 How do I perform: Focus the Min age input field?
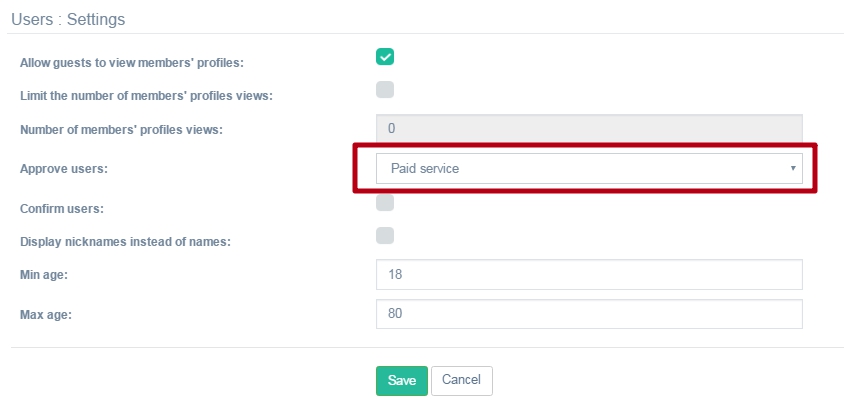pyautogui.click(x=589, y=274)
